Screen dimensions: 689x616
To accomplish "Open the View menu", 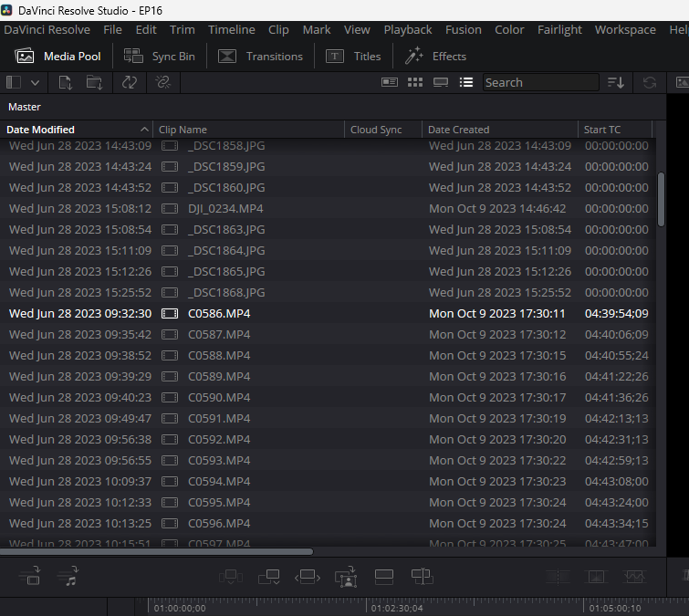I will [357, 29].
